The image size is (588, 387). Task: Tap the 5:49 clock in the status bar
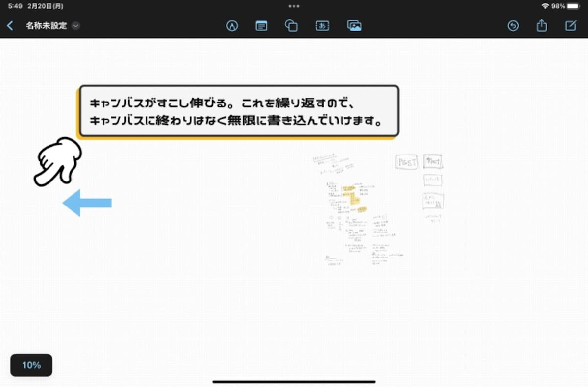15,6
